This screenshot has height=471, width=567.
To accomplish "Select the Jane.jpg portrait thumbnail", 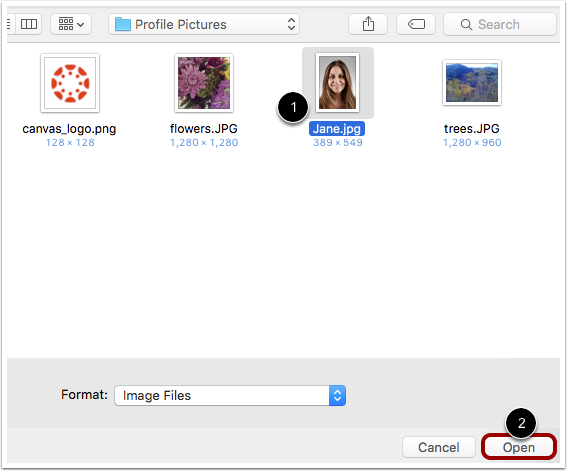I will coord(337,82).
